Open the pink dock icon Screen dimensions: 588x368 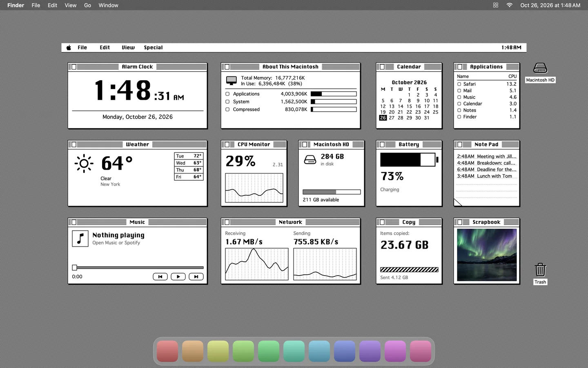pyautogui.click(x=421, y=351)
